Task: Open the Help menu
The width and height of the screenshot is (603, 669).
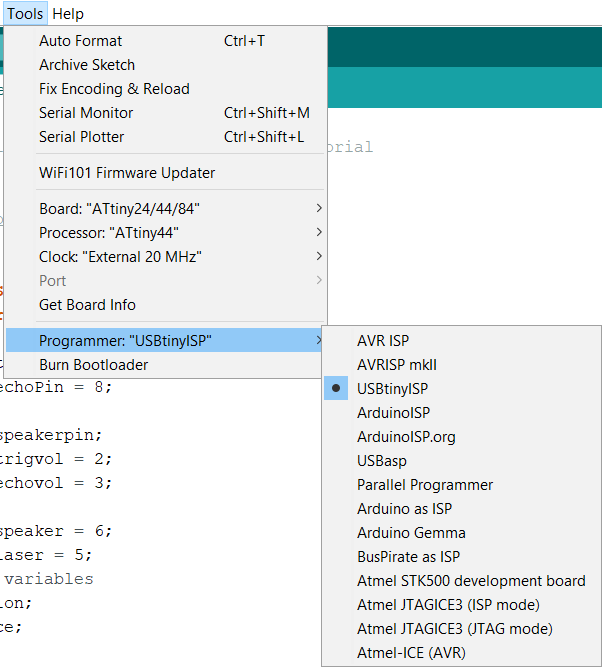Action: (68, 14)
